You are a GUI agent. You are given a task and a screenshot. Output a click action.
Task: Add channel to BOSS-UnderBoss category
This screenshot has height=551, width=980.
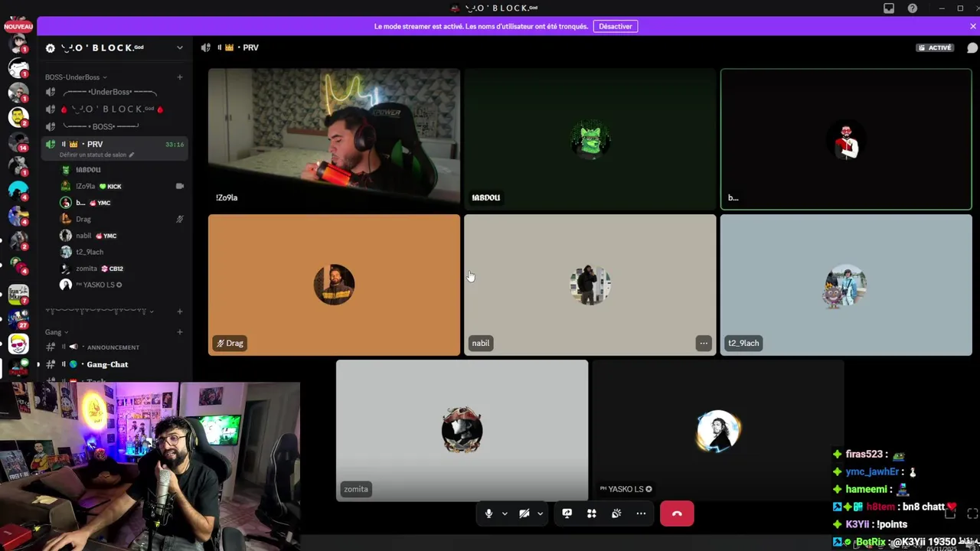[180, 77]
